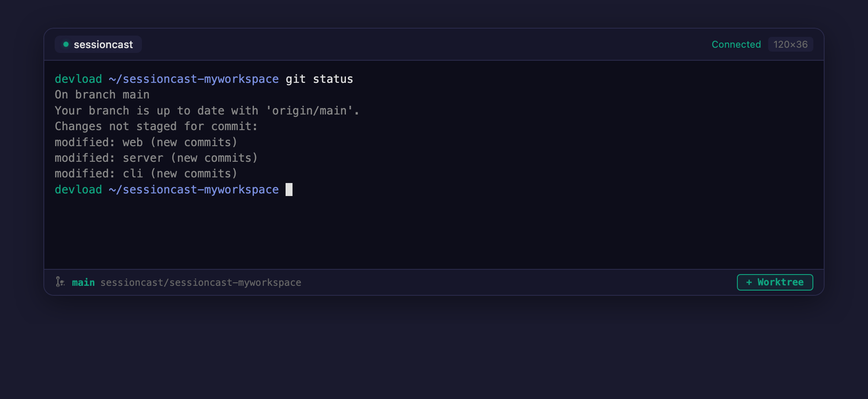Click the git branch icon in status bar
868x399 pixels.
[60, 282]
